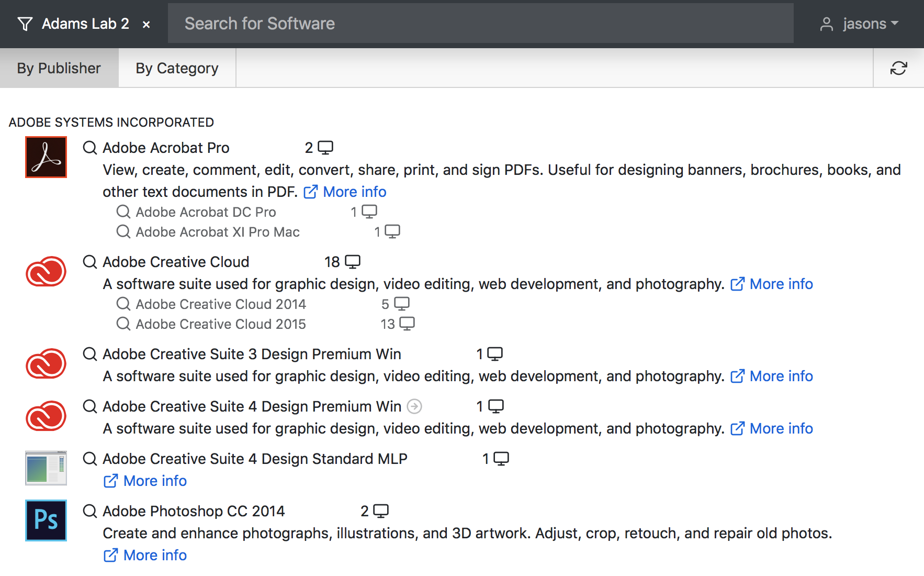This screenshot has width=924, height=576.
Task: Switch to By Category tab
Action: pos(177,68)
